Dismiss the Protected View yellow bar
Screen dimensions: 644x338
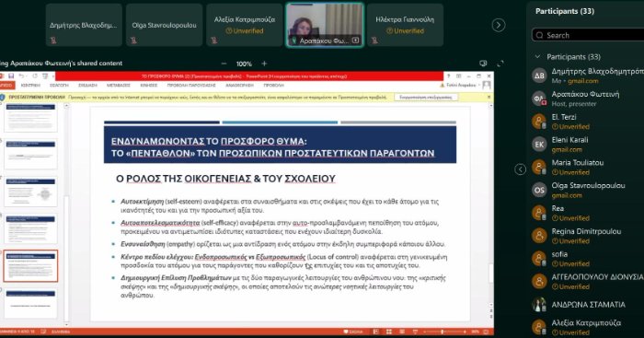(489, 97)
